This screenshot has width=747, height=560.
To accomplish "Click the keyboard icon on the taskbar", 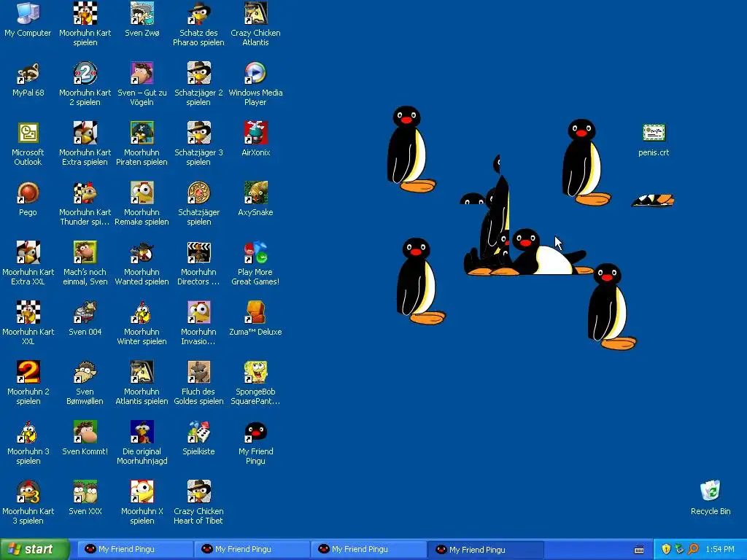I will [x=639, y=550].
